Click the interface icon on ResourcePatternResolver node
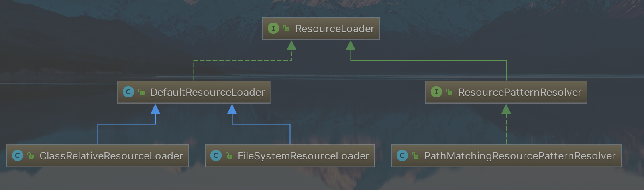The image size is (644, 190). (436, 92)
